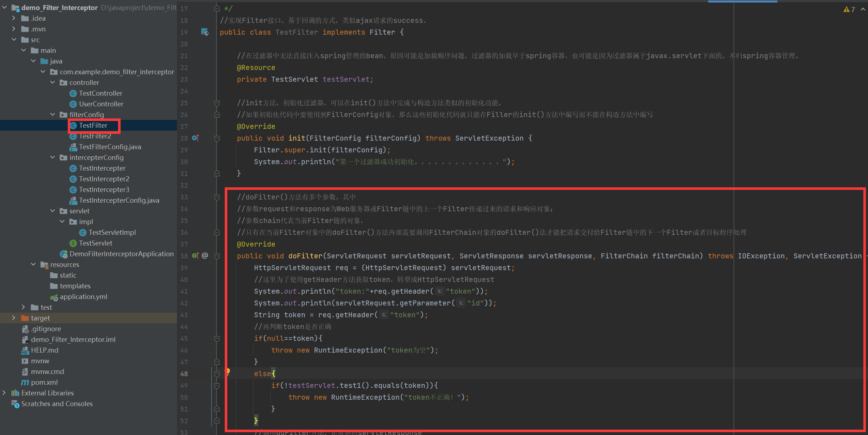Click the up arrow beside the warnings counter
Screen dimensions: 868x435
[863, 9]
